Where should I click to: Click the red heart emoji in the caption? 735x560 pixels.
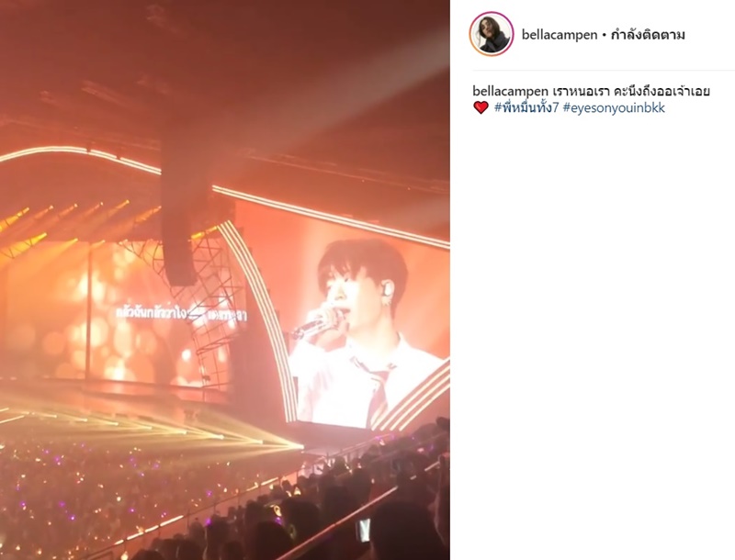coord(481,107)
